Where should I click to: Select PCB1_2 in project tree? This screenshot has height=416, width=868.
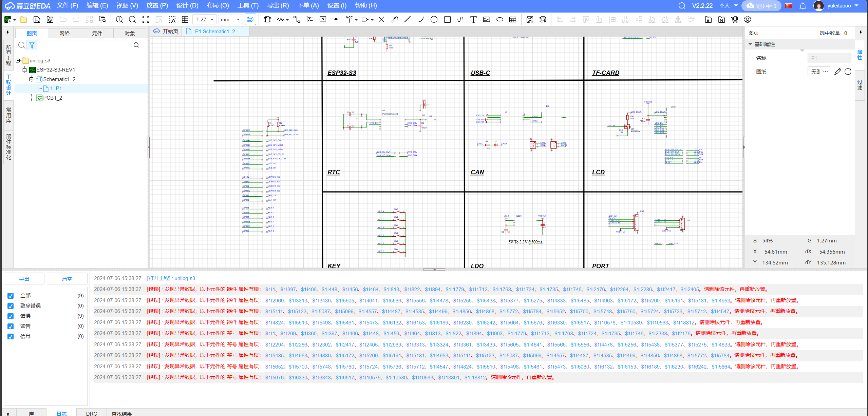52,98
